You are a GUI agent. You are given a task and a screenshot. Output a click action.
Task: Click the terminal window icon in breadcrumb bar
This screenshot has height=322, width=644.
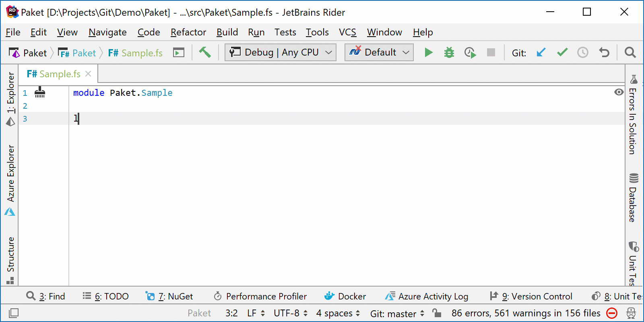pos(179,53)
